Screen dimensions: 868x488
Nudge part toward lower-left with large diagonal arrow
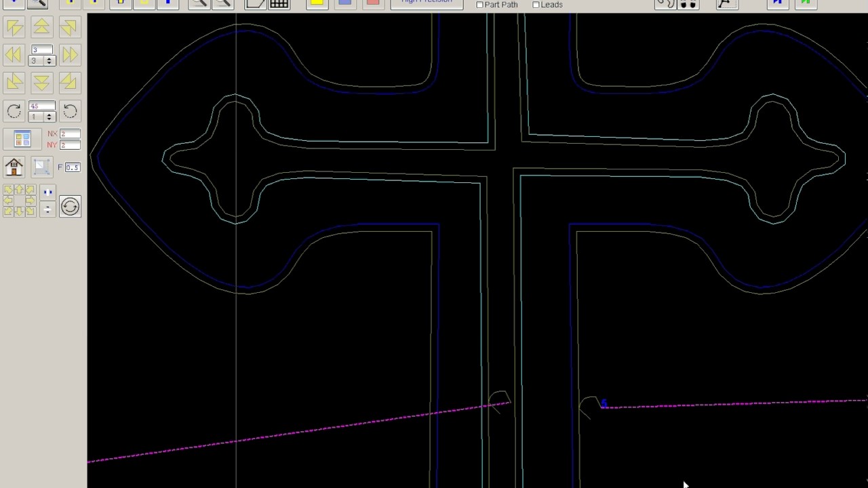(14, 83)
